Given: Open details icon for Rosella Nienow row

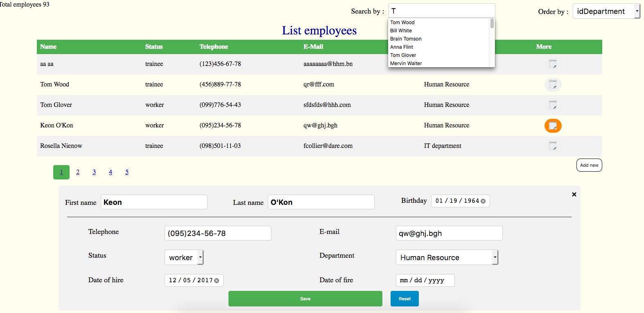Looking at the screenshot, I should pos(553,146).
